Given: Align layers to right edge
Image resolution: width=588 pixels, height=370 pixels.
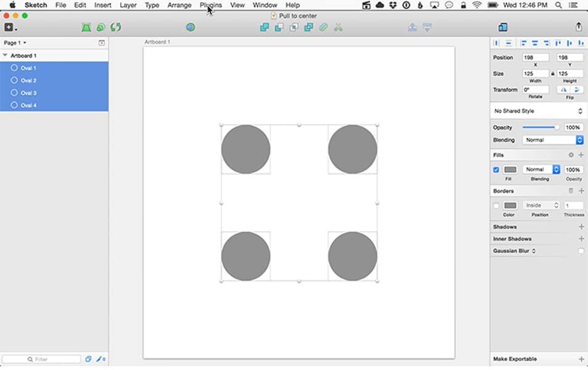Looking at the screenshot, I should click(x=546, y=43).
